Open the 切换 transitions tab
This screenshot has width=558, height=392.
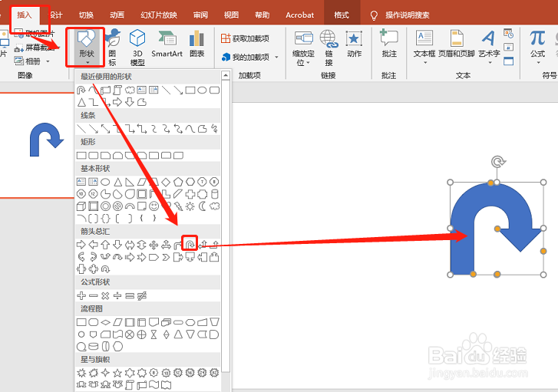[86, 15]
